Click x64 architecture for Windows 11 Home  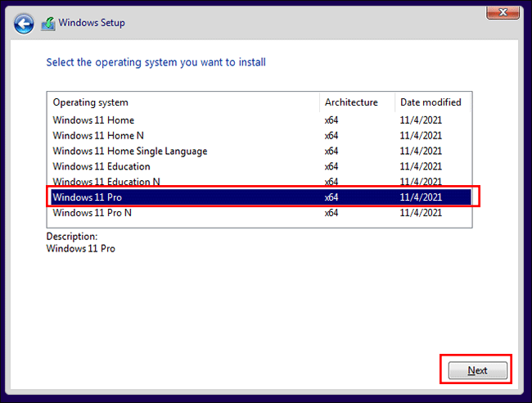pyautogui.click(x=331, y=120)
